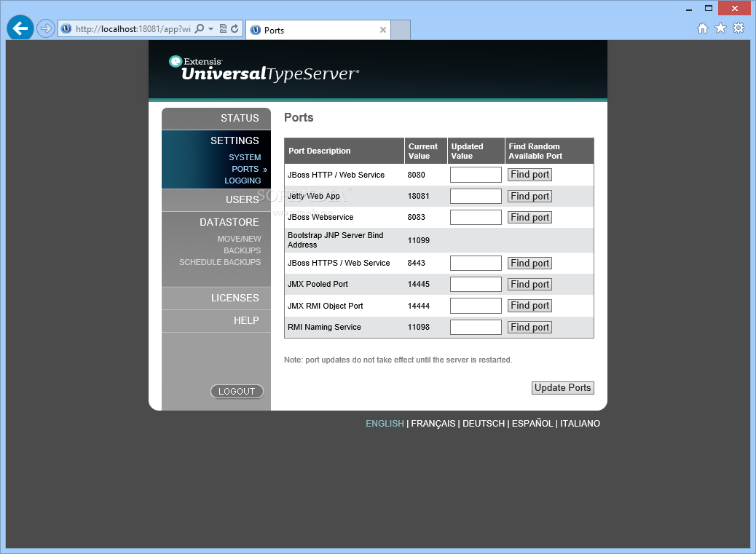
Task: Open the address bar dropdown arrow
Action: tap(210, 28)
